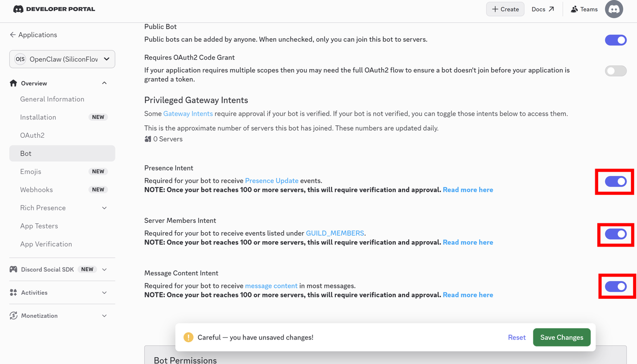Viewport: 637px width, 364px height.
Task: Click the Activities icon in sidebar
Action: pyautogui.click(x=13, y=292)
